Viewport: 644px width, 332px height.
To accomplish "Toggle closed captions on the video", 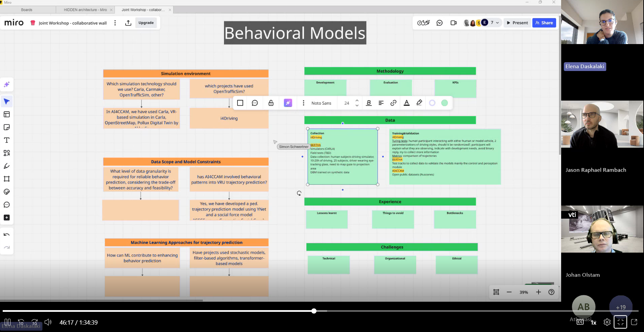I will [580, 322].
